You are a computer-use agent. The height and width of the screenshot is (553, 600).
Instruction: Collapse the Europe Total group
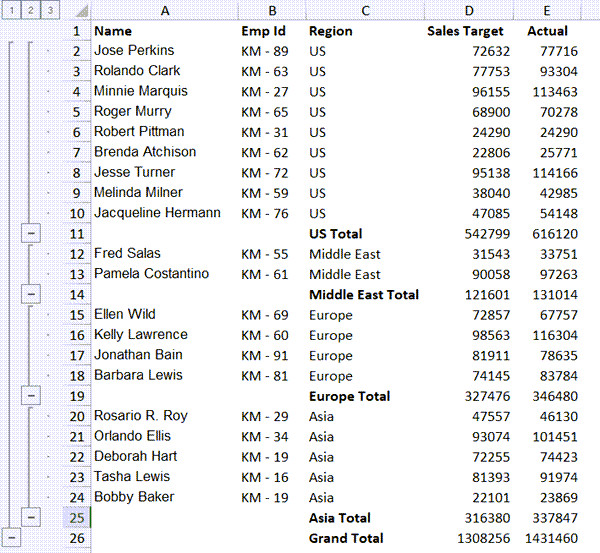[30, 396]
